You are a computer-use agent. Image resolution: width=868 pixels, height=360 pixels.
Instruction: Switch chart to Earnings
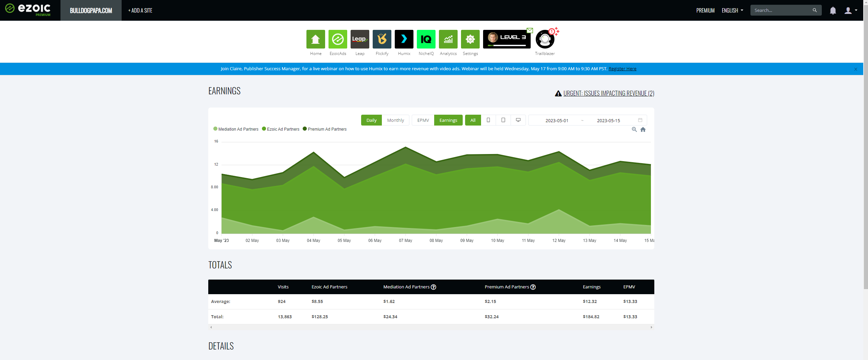448,120
